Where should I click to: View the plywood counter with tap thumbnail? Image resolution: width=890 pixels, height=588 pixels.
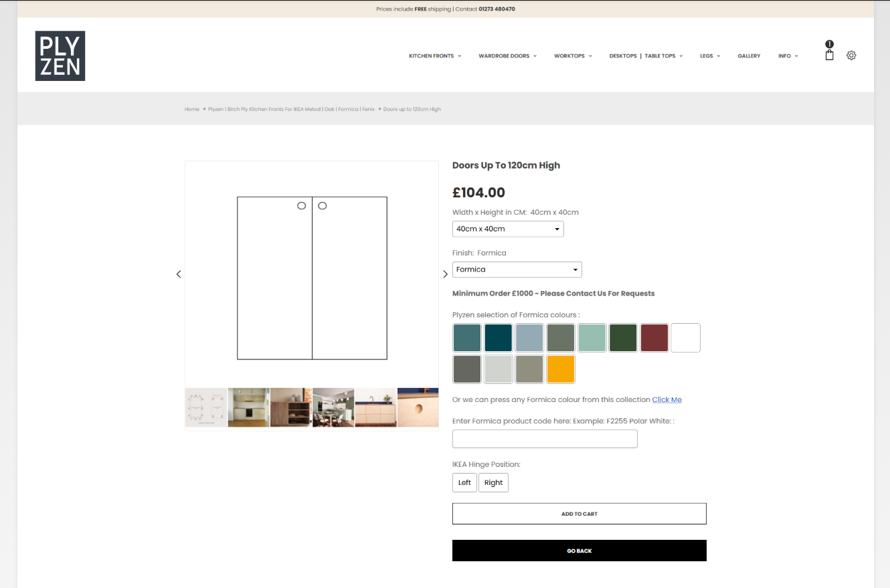[x=376, y=407]
